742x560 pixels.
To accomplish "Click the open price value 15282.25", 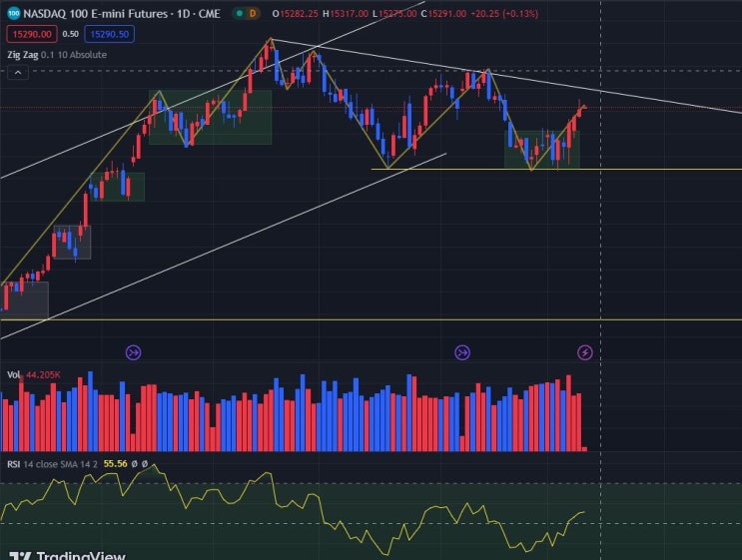I will (299, 14).
